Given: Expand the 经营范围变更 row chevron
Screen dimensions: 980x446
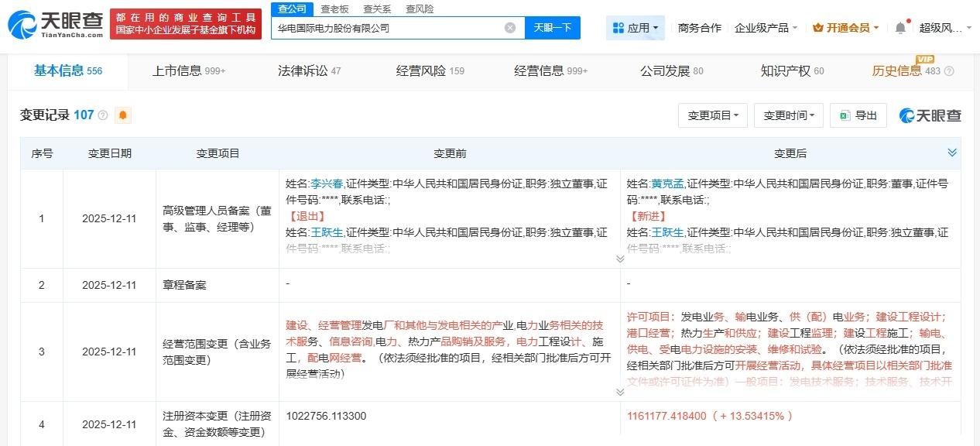Looking at the screenshot, I should coord(619,391).
